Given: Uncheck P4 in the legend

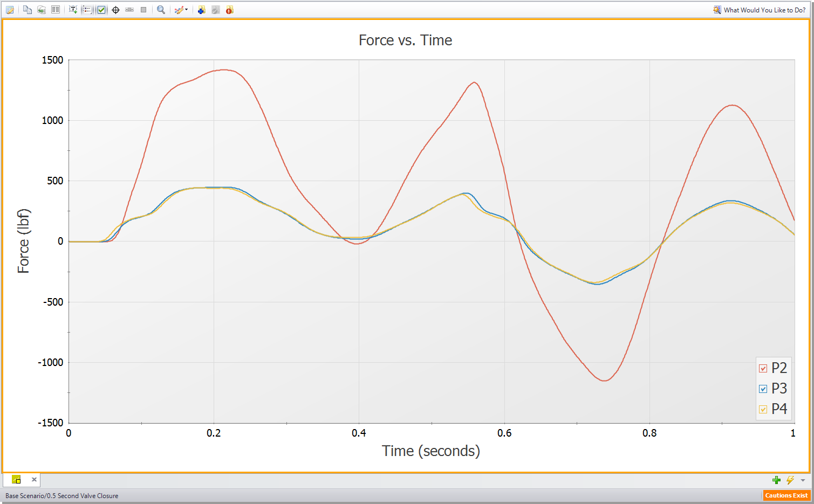Looking at the screenshot, I should click(762, 409).
